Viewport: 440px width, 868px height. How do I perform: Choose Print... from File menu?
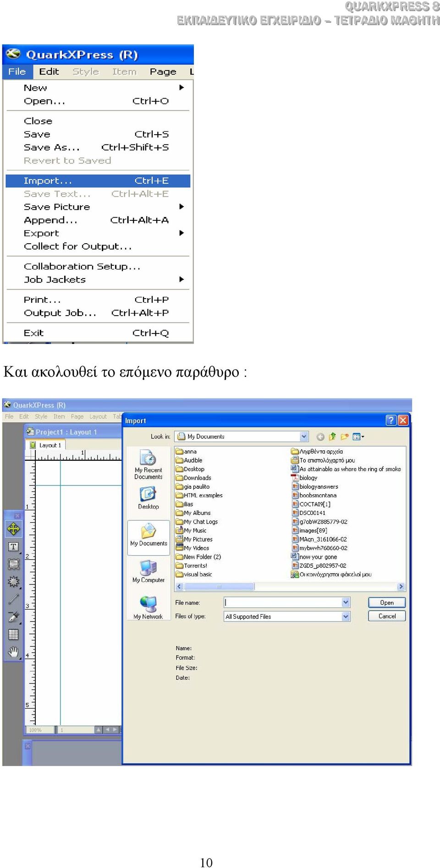98,300
